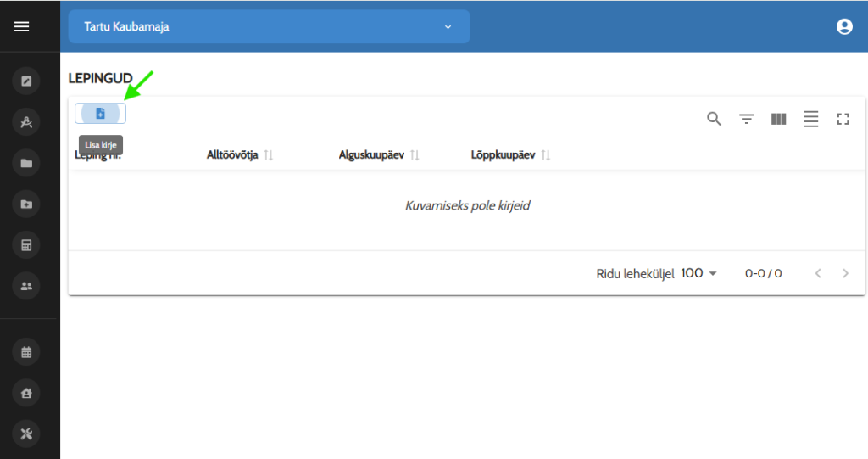Viewport: 868px width, 459px height.
Task: Click the Lisa kirje add record button
Action: coord(100,114)
